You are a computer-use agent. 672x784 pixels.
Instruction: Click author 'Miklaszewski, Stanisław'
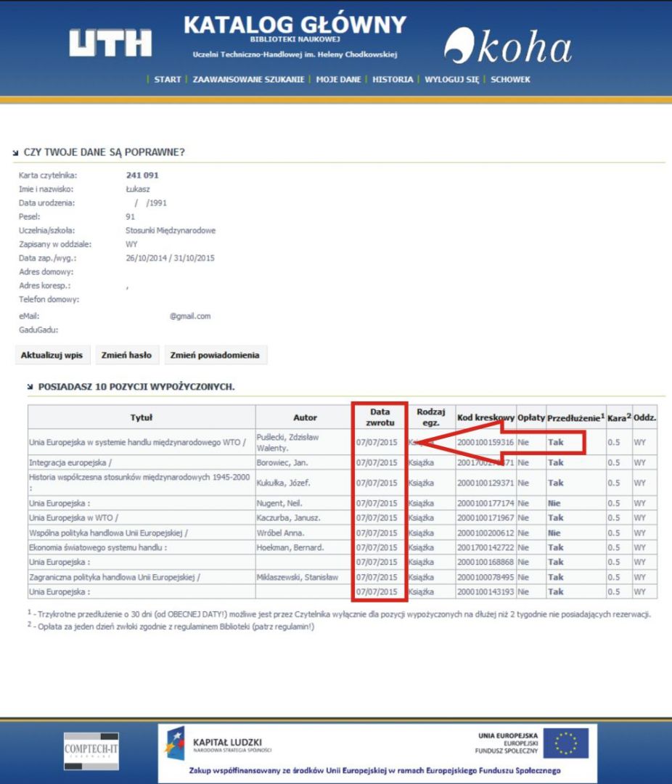click(x=298, y=577)
